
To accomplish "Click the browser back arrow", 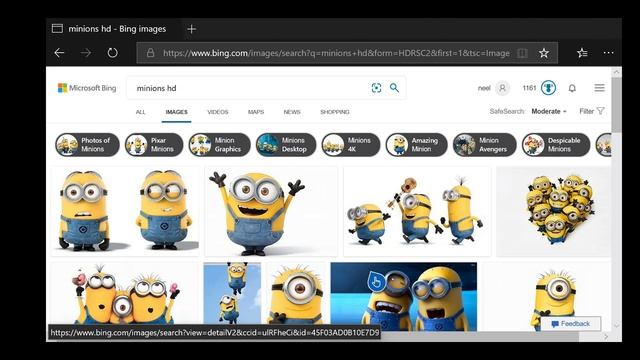I will [60, 53].
